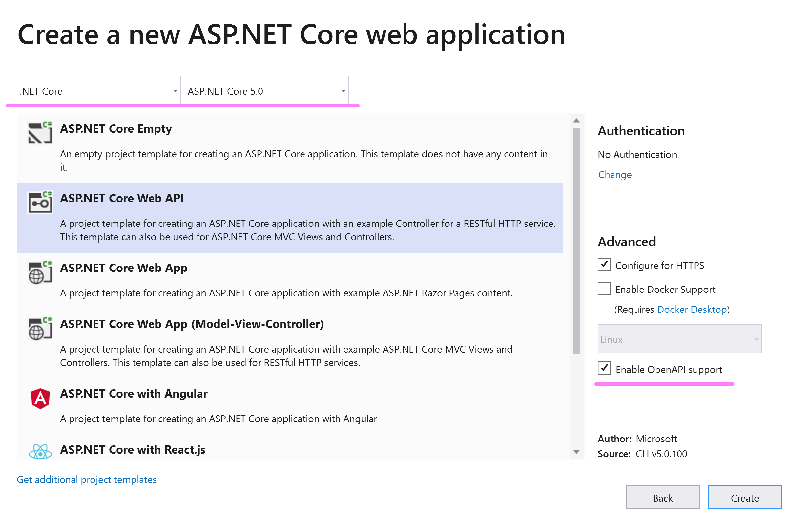Toggle Enable OpenAPI support checkbox
Image resolution: width=812 pixels, height=516 pixels.
pyautogui.click(x=604, y=368)
